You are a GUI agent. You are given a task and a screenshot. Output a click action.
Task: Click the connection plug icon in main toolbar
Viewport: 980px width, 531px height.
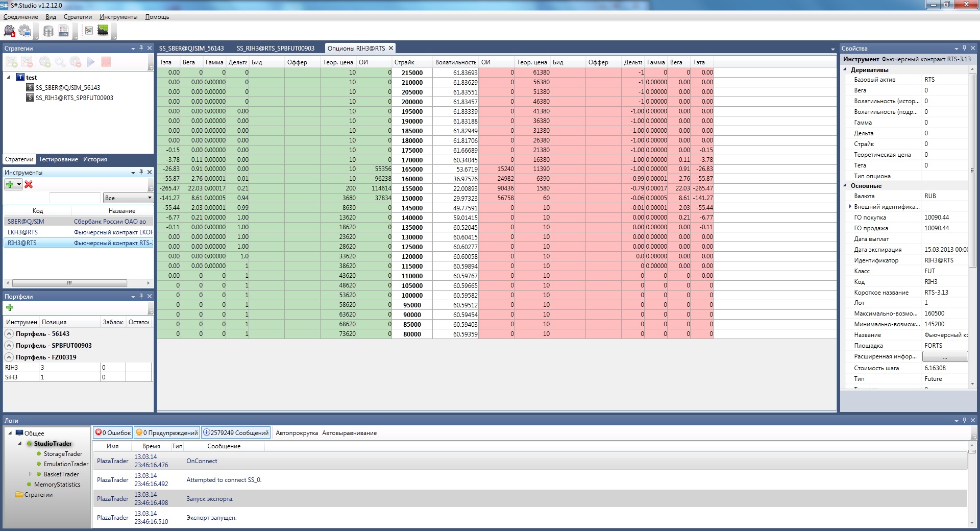(9, 31)
